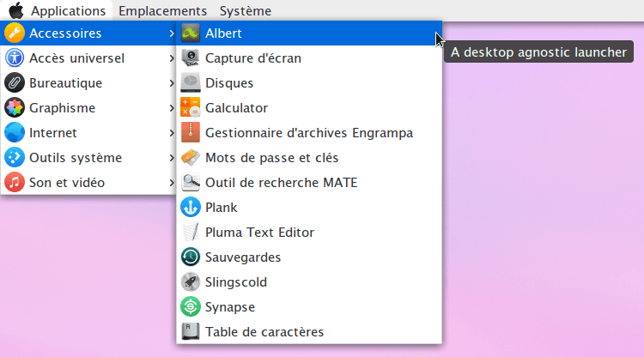
Task: Expand the Accès universel submenu arrow
Action: tap(172, 58)
